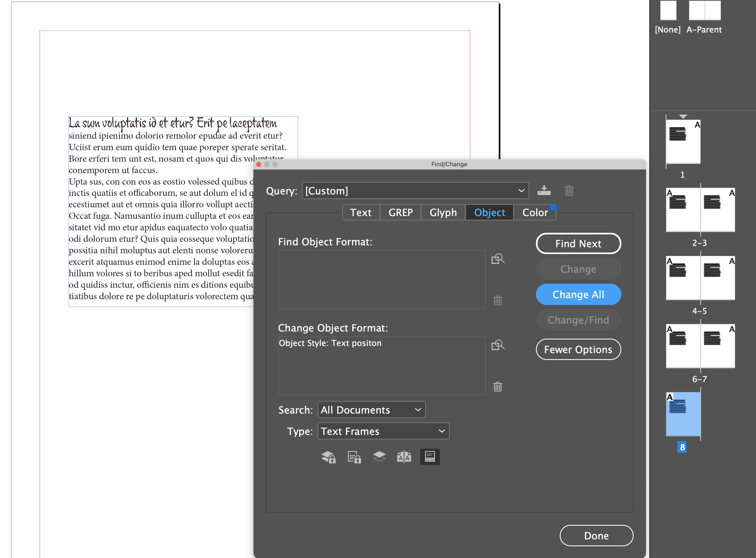Image resolution: width=756 pixels, height=558 pixels.
Task: Toggle Include Locked Stories
Action: pos(354,457)
